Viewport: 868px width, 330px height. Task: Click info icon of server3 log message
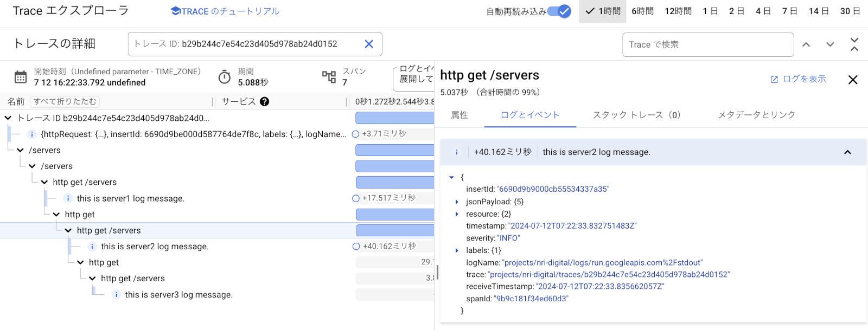coord(116,295)
